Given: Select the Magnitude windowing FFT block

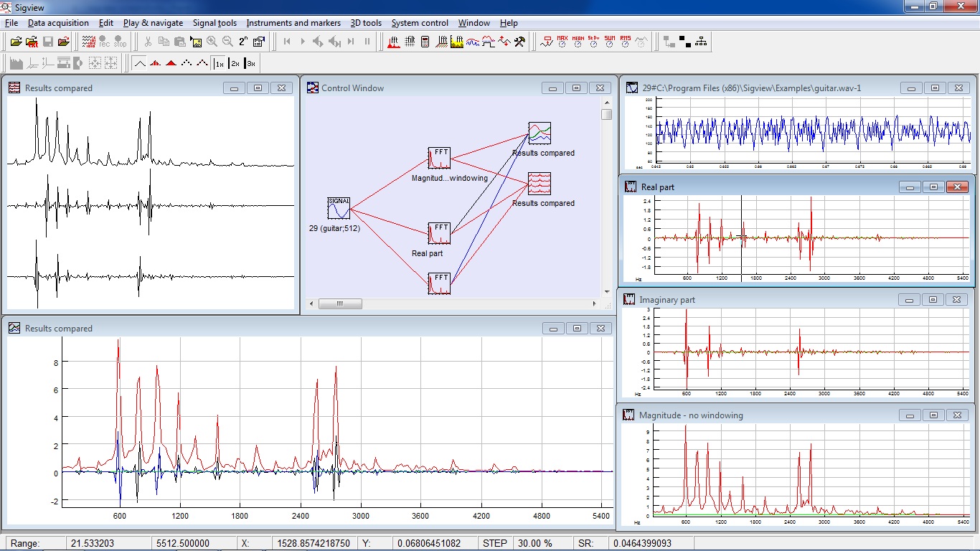Looking at the screenshot, I should 439,158.
